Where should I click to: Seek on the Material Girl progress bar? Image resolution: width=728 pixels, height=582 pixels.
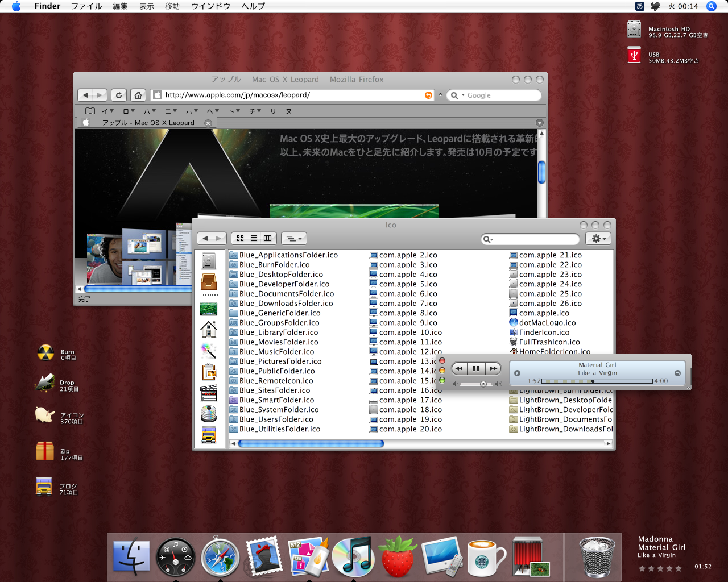pyautogui.click(x=597, y=381)
